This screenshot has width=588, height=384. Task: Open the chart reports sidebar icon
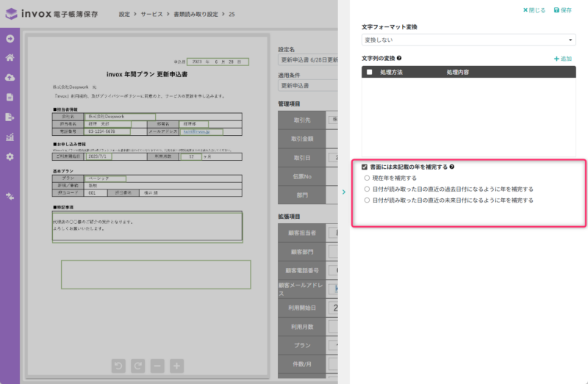pyautogui.click(x=10, y=137)
